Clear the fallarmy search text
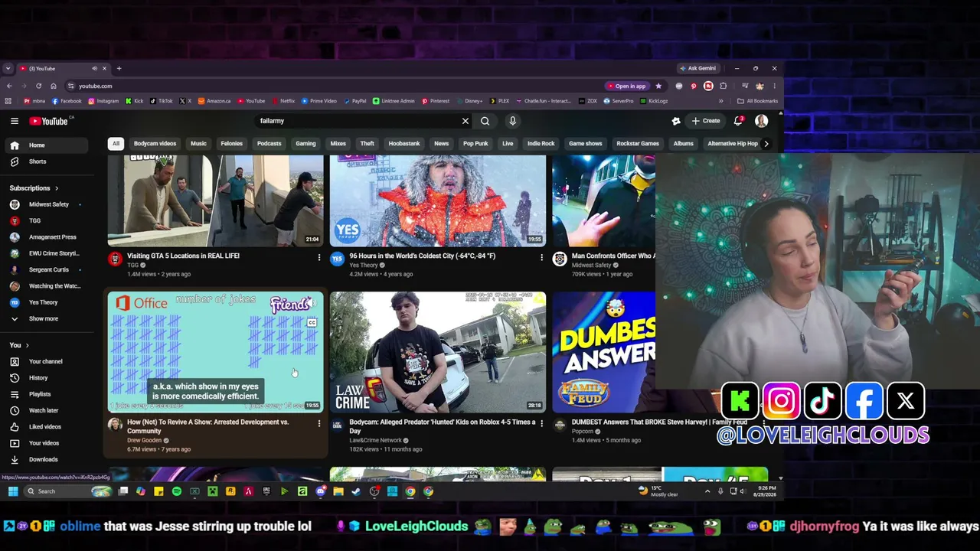Screen dimensions: 980x551 point(465,121)
